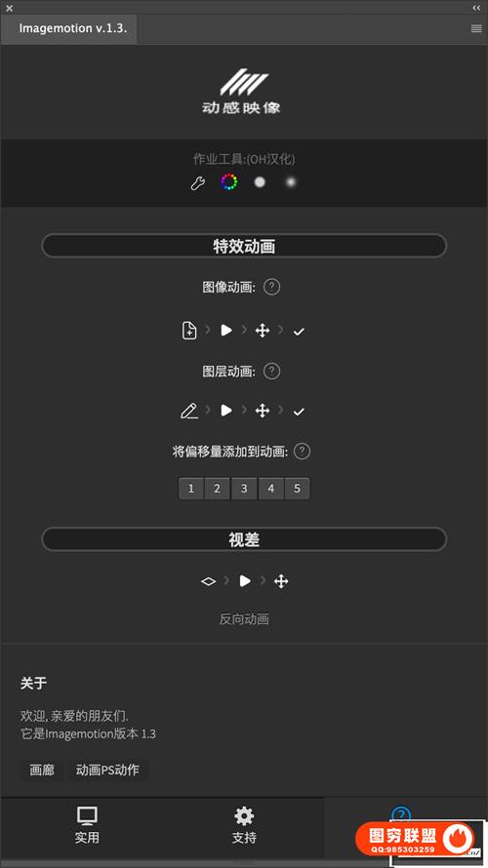
Task: Click the new file icon under 图像动画
Action: [189, 331]
